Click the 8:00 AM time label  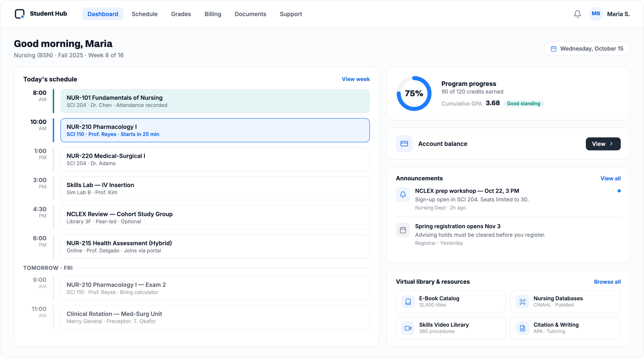tap(40, 96)
